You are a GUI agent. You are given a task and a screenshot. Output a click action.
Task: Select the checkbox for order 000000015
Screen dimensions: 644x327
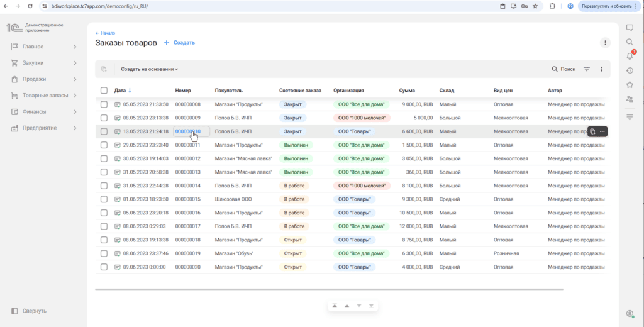pos(104,199)
